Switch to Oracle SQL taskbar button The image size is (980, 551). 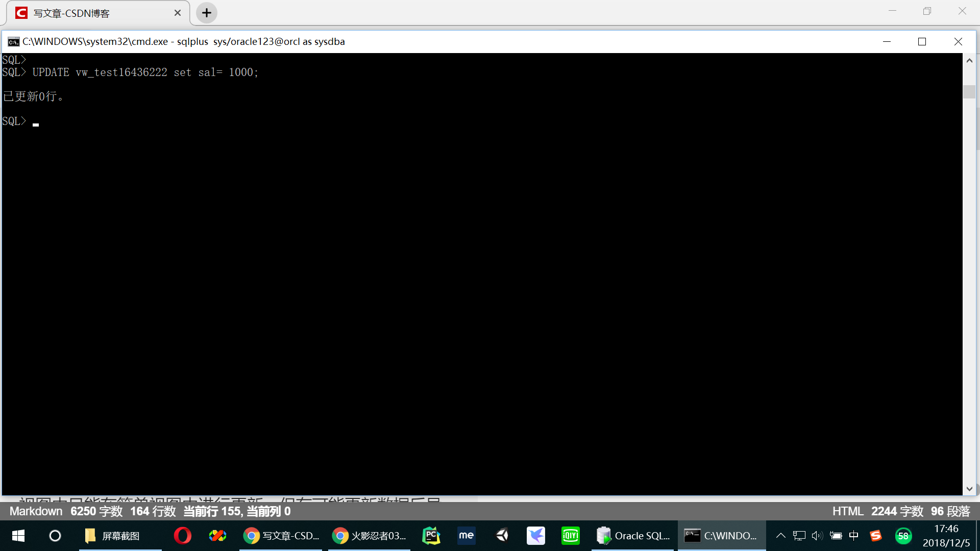point(633,536)
